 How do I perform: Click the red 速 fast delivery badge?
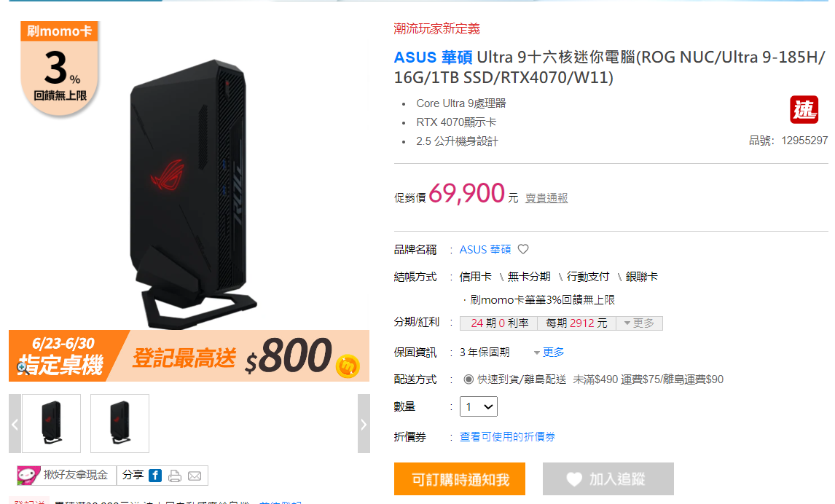click(x=804, y=110)
